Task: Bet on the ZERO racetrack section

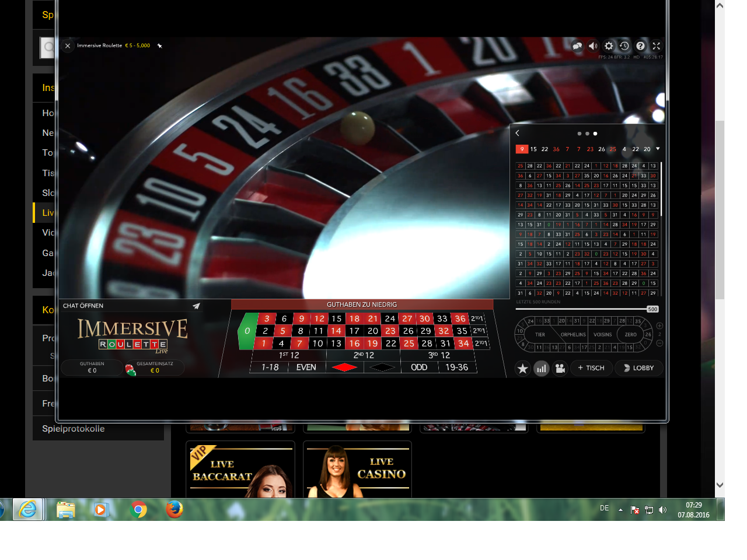Action: coord(631,335)
